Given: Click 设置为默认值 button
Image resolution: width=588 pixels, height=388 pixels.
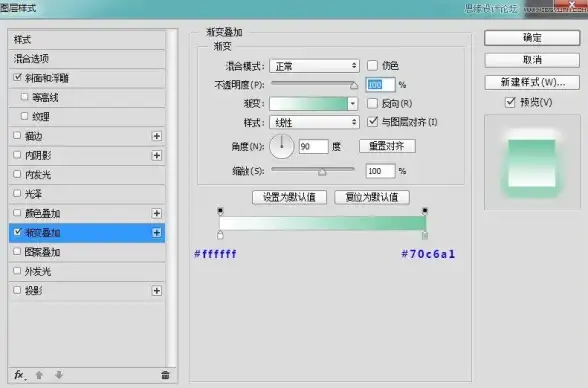Looking at the screenshot, I should click(x=289, y=197).
